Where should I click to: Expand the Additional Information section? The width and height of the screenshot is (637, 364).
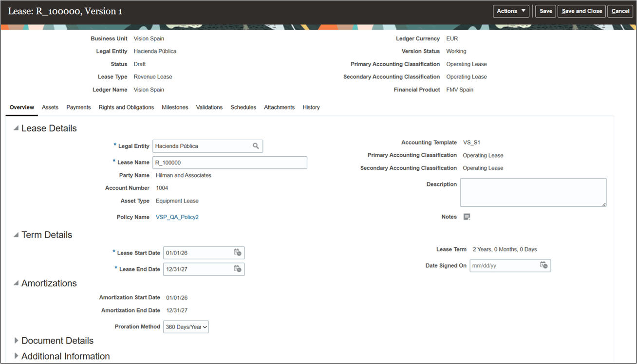tap(16, 356)
